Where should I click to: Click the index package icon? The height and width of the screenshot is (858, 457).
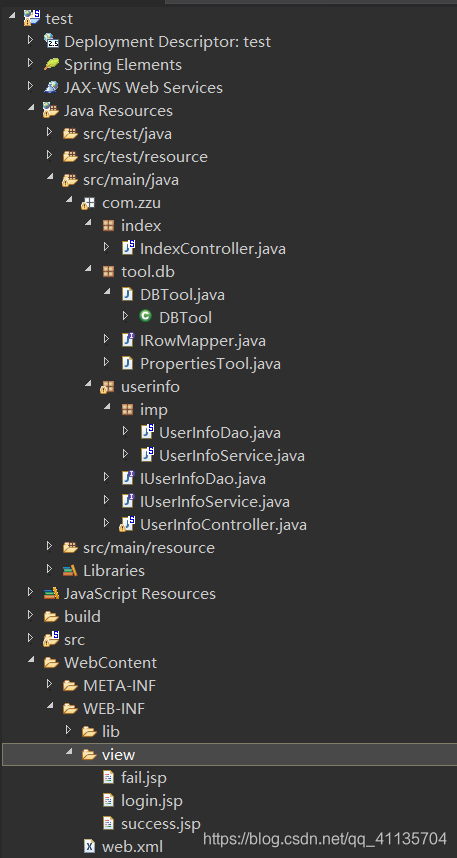point(108,225)
